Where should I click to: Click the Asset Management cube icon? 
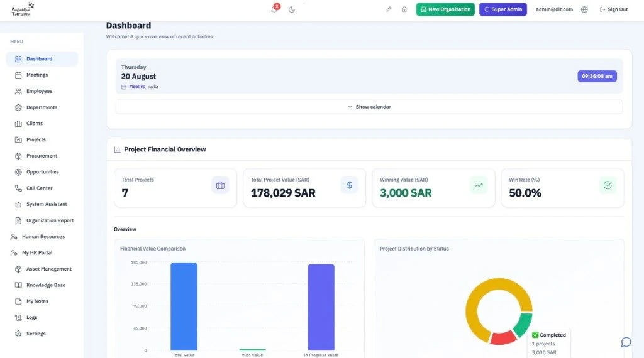tap(18, 269)
